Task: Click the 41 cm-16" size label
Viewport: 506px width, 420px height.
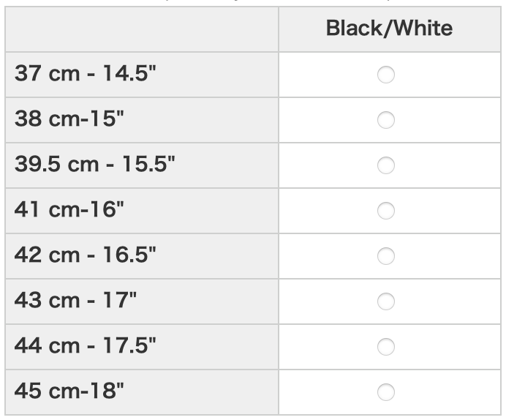Action: click(69, 211)
